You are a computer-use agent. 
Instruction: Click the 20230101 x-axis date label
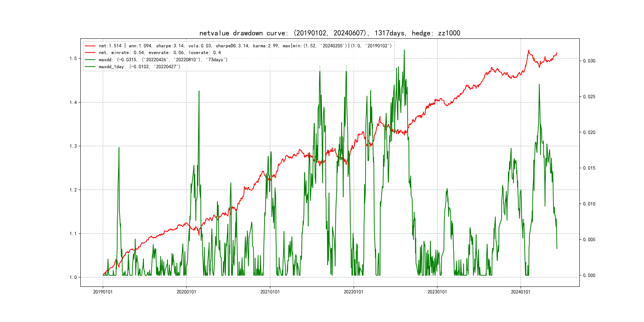pyautogui.click(x=437, y=292)
